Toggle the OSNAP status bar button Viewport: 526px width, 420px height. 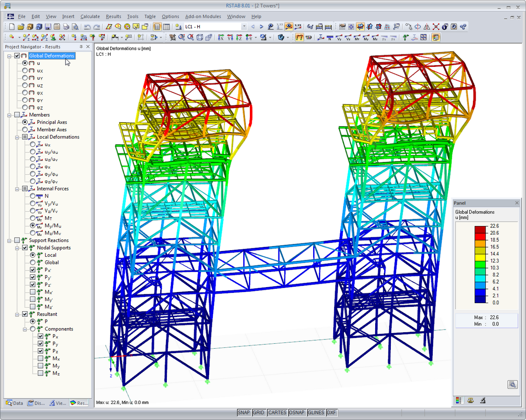[297, 412]
